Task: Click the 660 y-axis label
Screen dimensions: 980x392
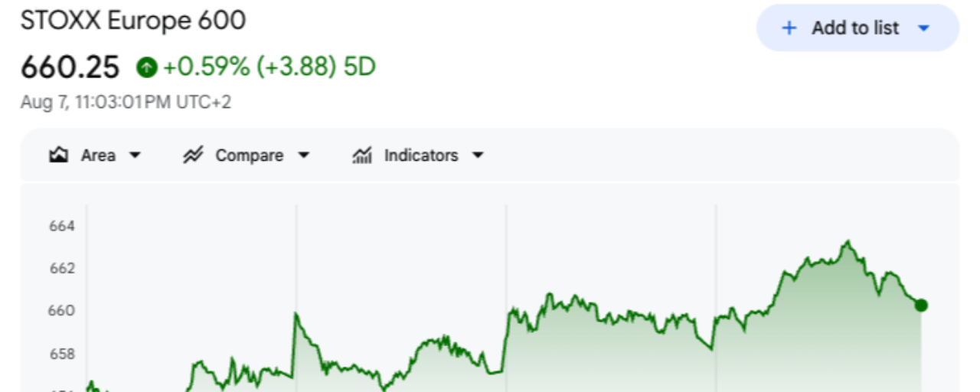Action: (x=60, y=311)
